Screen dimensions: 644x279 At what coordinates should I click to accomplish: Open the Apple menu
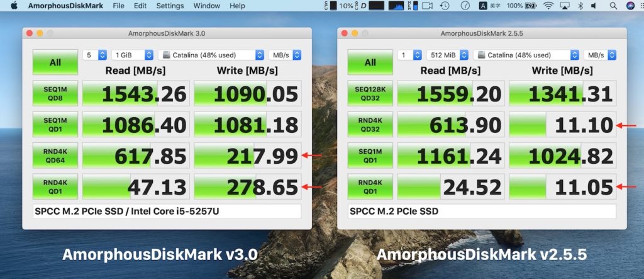pos(14,6)
